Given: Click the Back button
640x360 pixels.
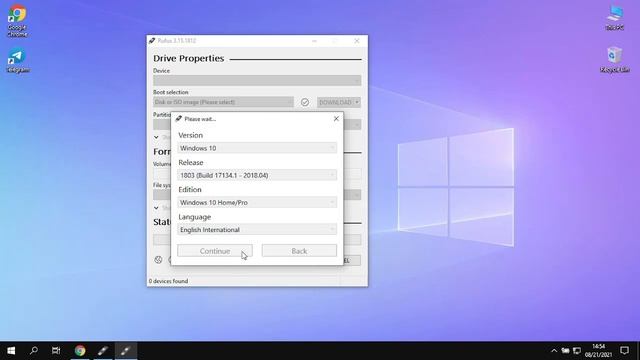Looking at the screenshot, I should coord(299,251).
